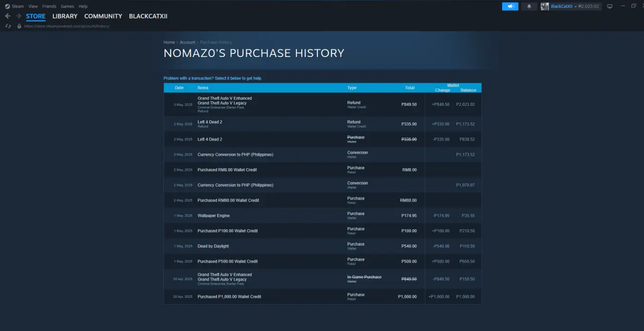Follow the Account breadcrumb link
Screen dimensions: 644x331
click(x=188, y=42)
